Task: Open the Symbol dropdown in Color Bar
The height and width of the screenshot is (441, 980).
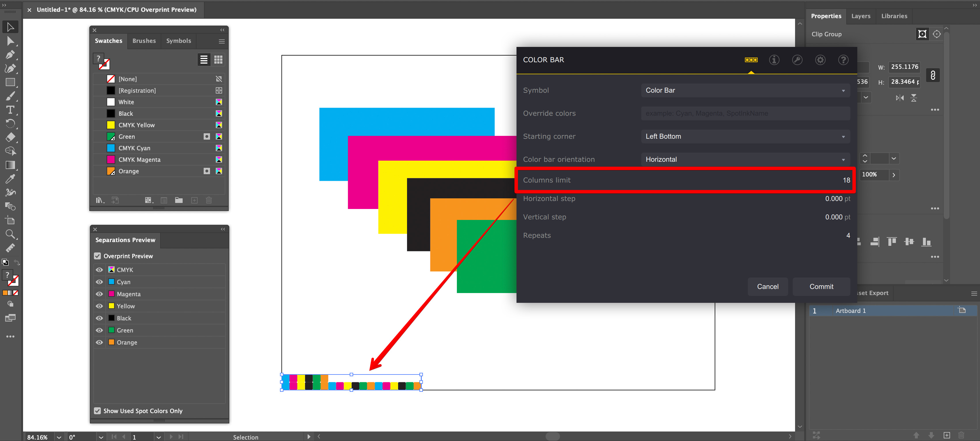Action: click(745, 90)
